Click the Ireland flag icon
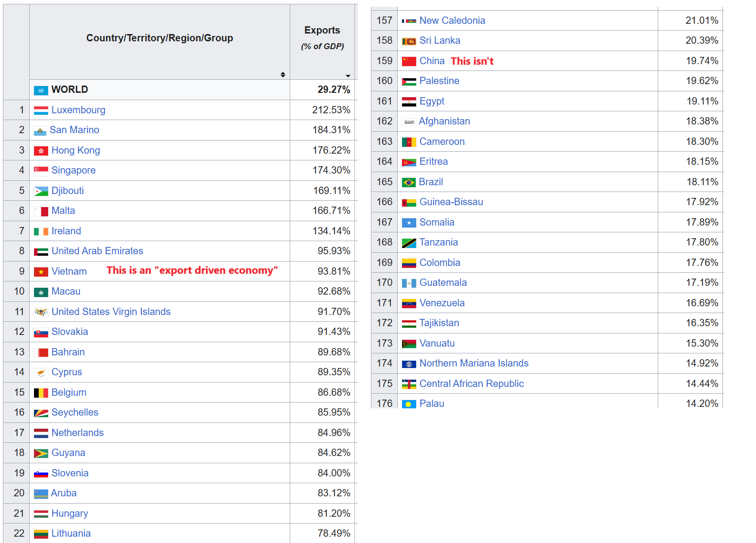Image resolution: width=756 pixels, height=543 pixels. tap(41, 231)
